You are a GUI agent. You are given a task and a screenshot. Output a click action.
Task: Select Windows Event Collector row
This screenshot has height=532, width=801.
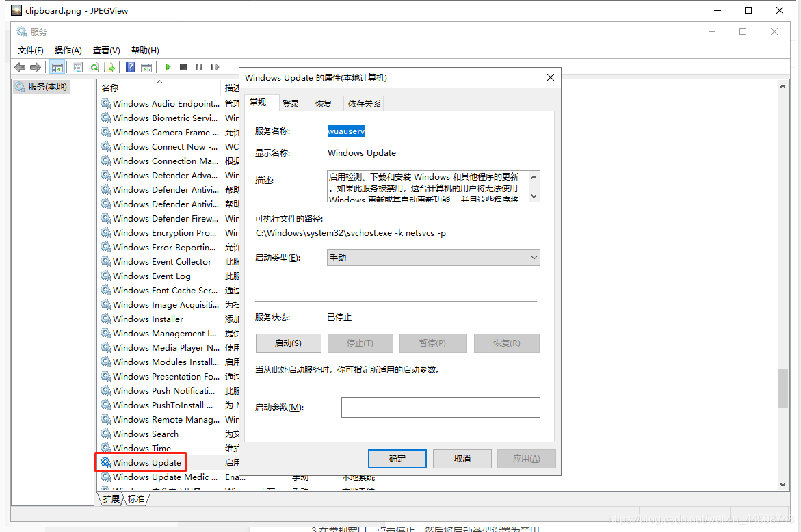point(162,261)
